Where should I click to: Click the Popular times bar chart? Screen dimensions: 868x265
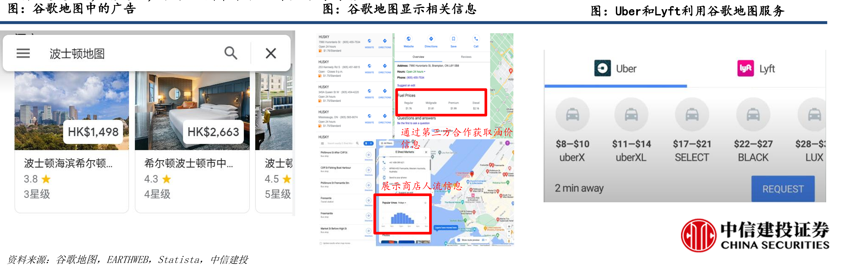click(x=402, y=219)
